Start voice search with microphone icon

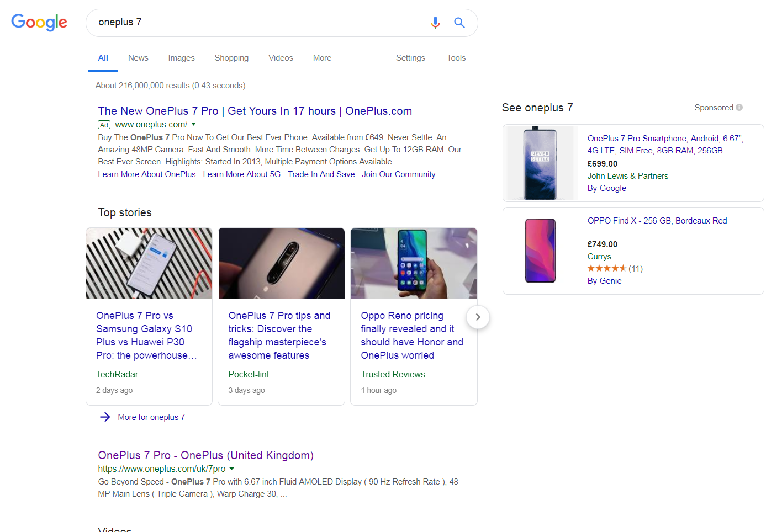coord(435,23)
